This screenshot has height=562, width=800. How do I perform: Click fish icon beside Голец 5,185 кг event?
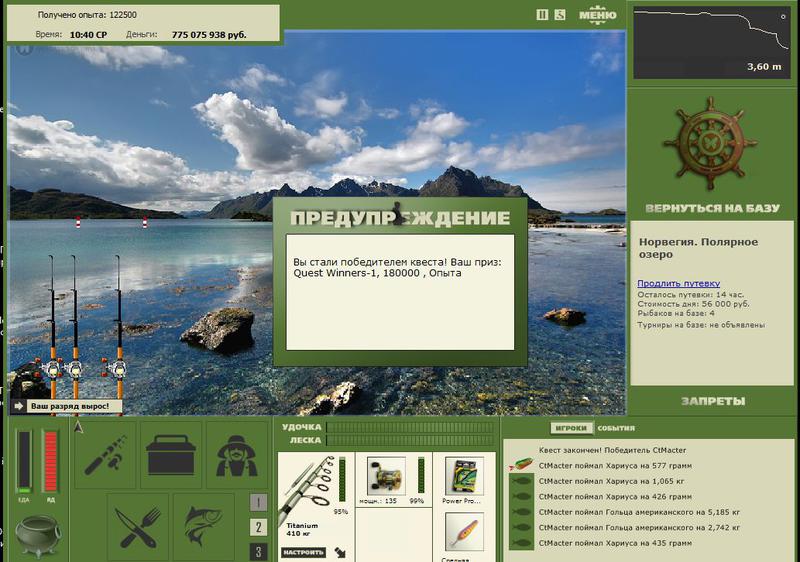click(521, 512)
